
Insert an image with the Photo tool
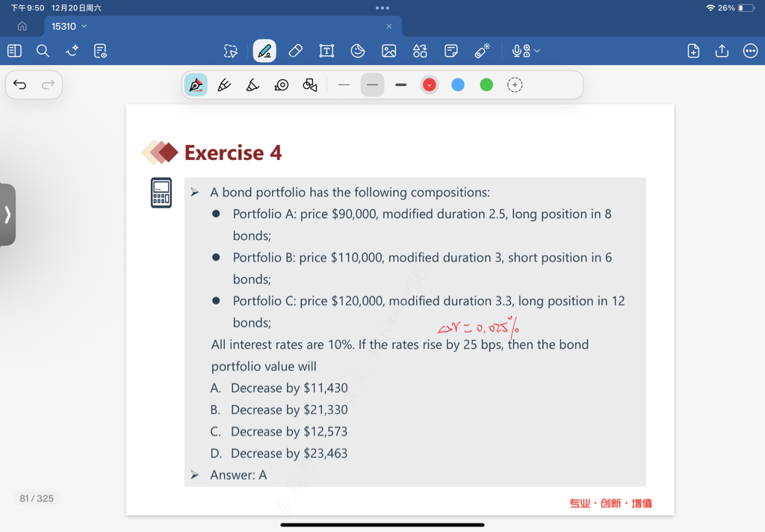[x=388, y=51]
